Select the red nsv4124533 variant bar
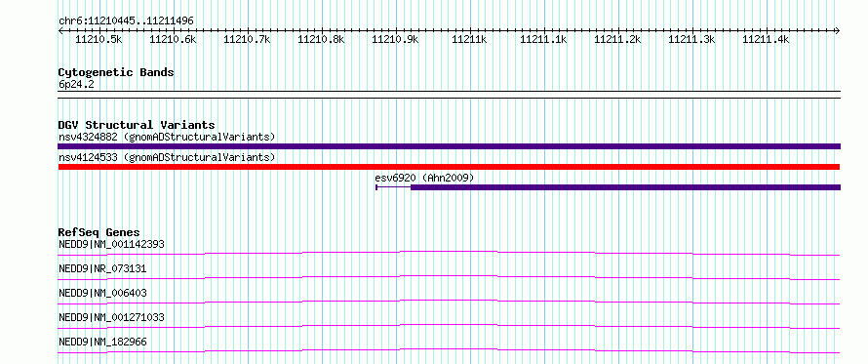Viewport: 868px width, 364px height. click(449, 167)
